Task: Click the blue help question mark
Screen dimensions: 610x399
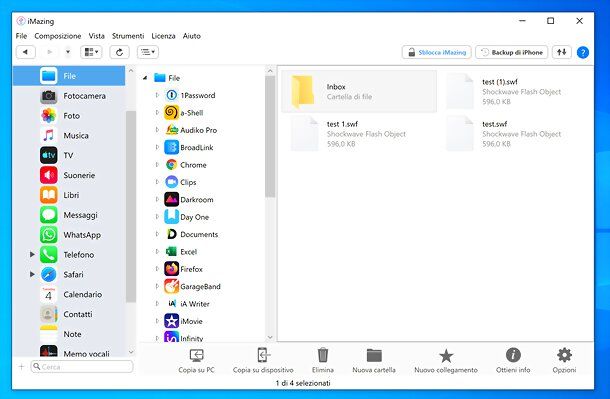Action: pyautogui.click(x=582, y=52)
